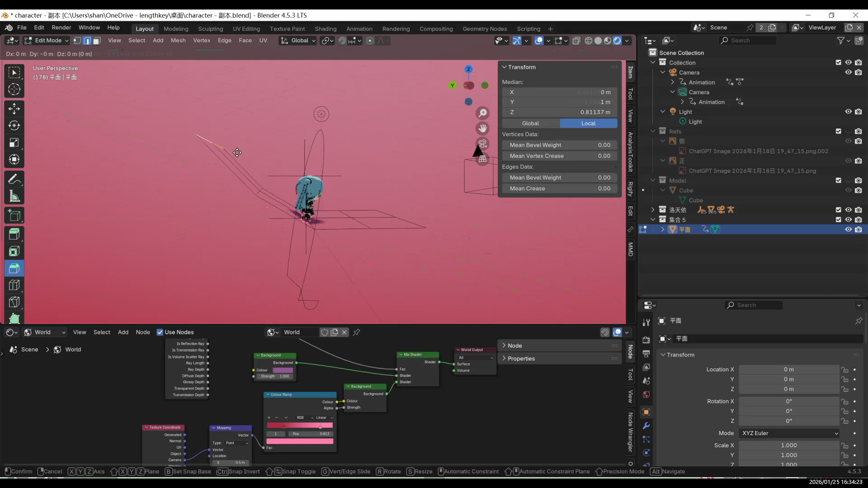Exclude 洛天依 collection via checkbox
The width and height of the screenshot is (868, 488).
coord(838,210)
